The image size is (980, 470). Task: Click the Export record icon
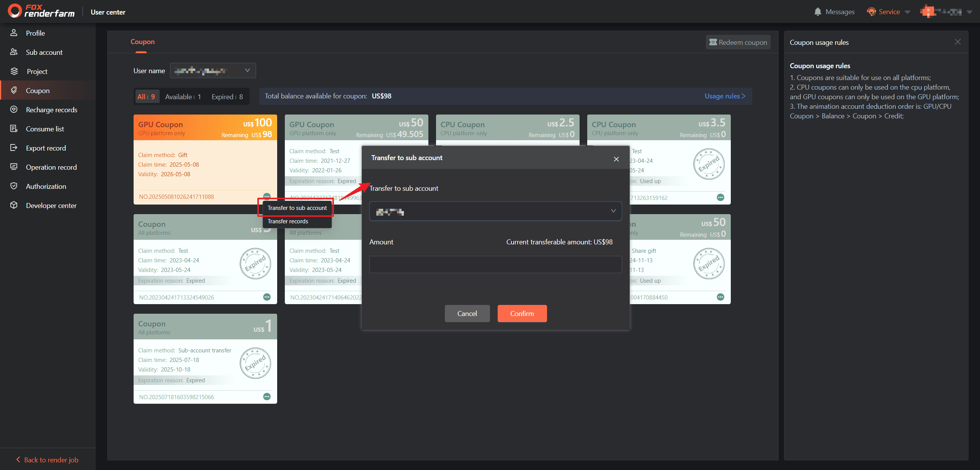(14, 148)
